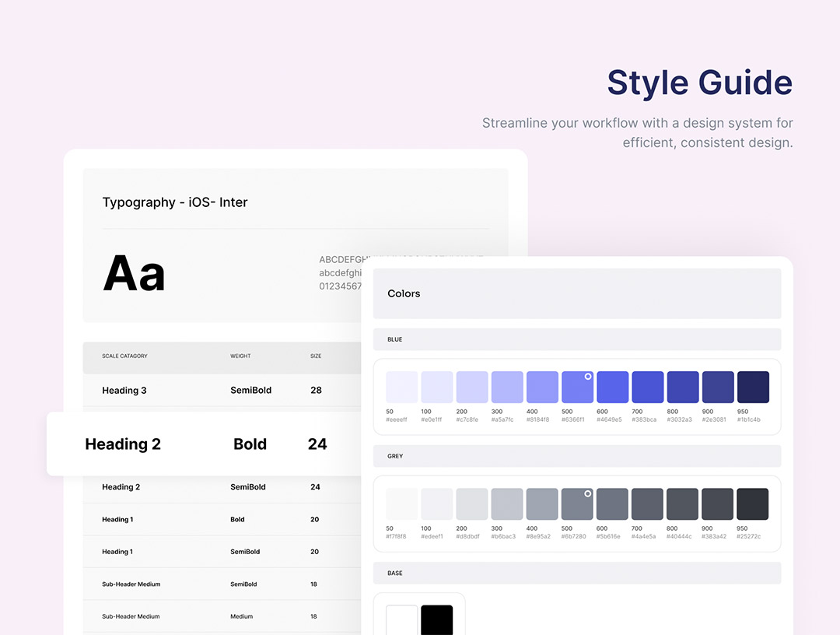Image resolution: width=840 pixels, height=635 pixels.
Task: Click the Heading 1 Bold row label
Action: [117, 520]
